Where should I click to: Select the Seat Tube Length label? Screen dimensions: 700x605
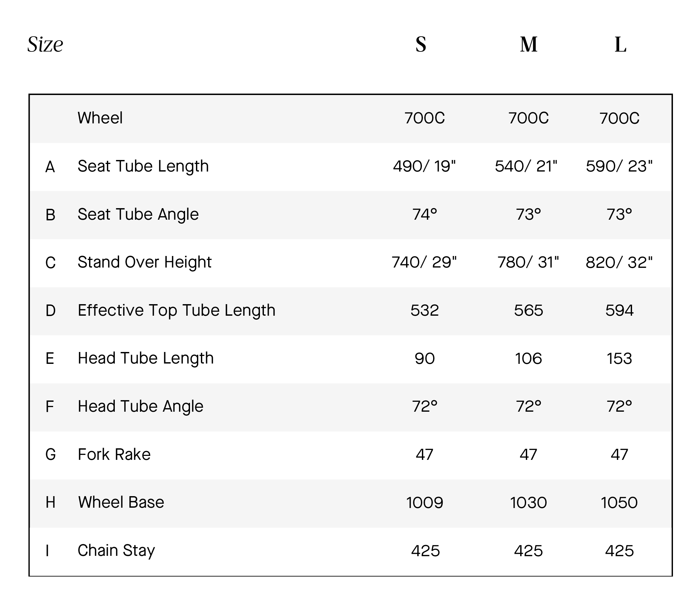point(143,166)
